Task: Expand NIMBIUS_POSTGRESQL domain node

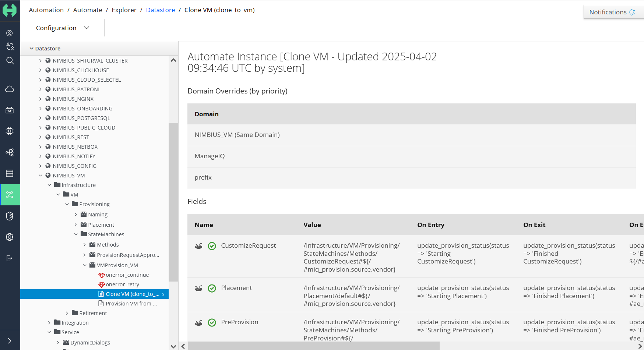Action: [x=40, y=118]
